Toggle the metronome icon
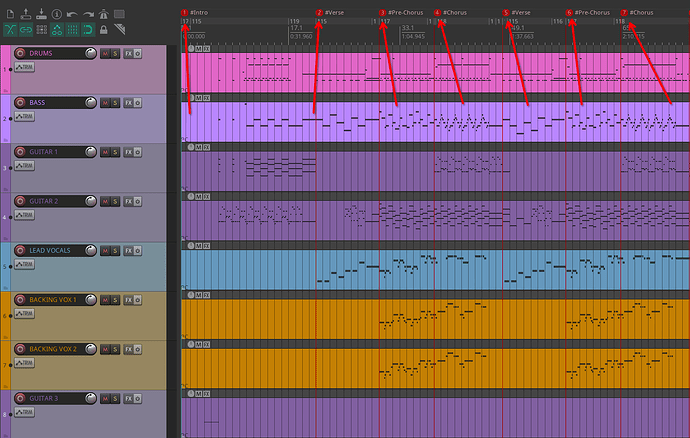690x438 pixels. tap(104, 13)
